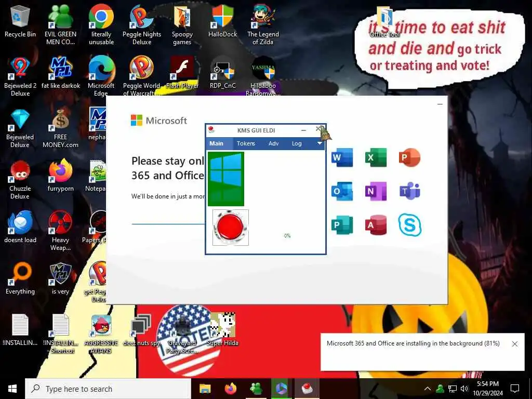Image resolution: width=532 pixels, height=399 pixels.
Task: Click the OneNote icon in Office installer
Action: click(x=376, y=191)
